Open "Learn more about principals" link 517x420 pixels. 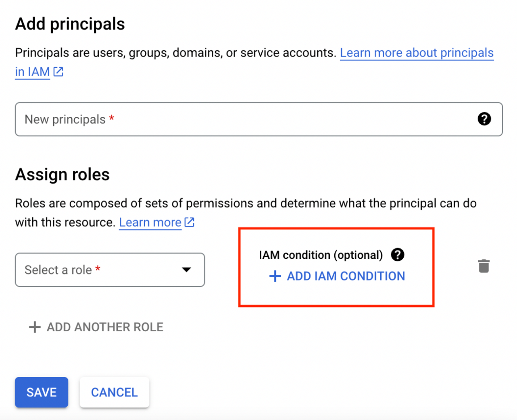click(x=417, y=53)
